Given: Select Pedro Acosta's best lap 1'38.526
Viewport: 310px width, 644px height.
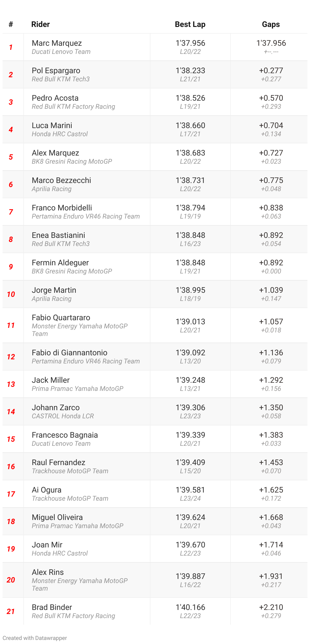Looking at the screenshot, I should click(x=190, y=98).
